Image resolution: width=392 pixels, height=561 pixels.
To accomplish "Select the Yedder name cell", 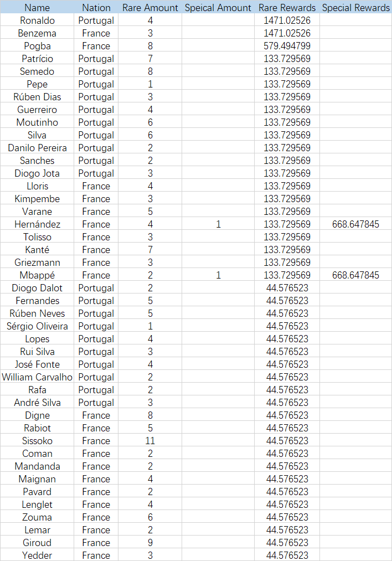I will pyautogui.click(x=37, y=555).
